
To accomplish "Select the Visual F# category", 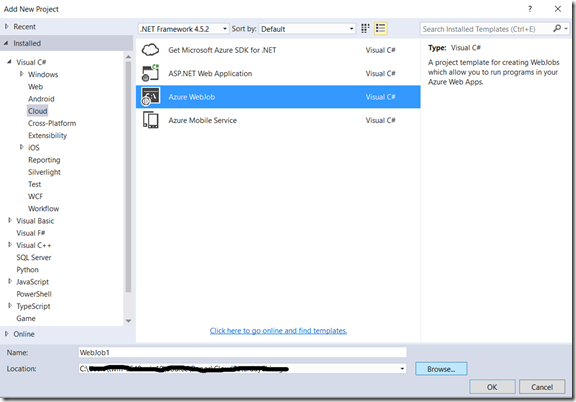I will (x=30, y=233).
